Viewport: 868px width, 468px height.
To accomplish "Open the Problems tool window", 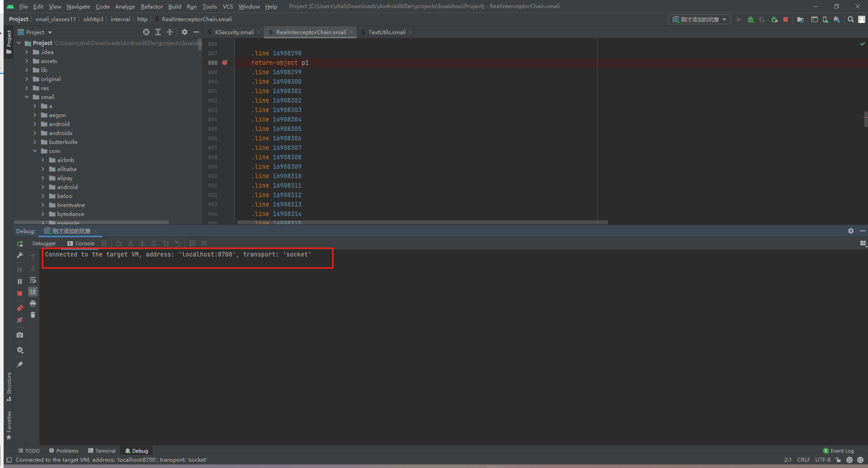I will click(63, 450).
